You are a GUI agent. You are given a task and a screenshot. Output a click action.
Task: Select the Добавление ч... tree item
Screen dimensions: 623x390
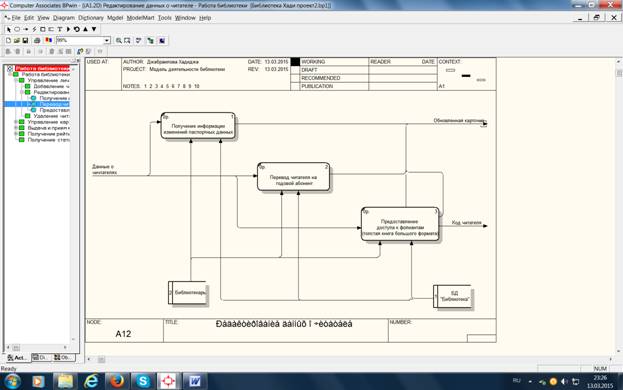pos(51,86)
